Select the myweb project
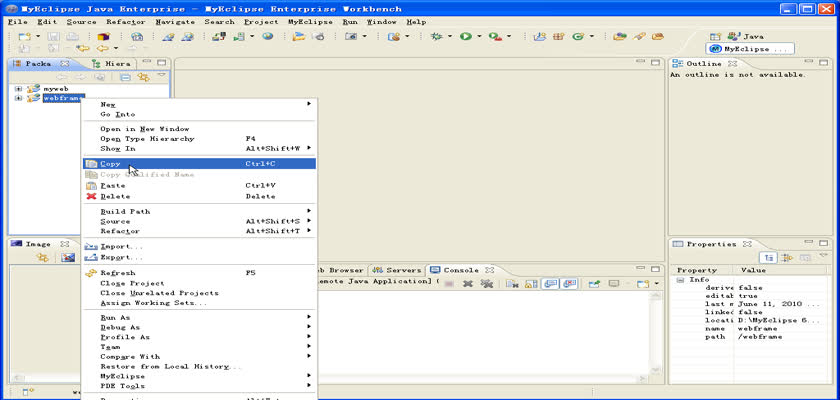 56,89
